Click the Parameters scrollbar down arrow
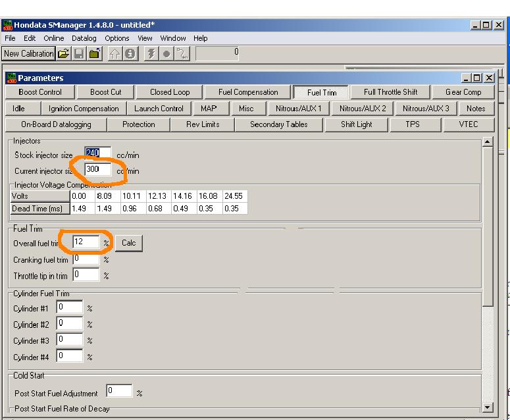Screen dimensions: 510x420 (x=487, y=407)
